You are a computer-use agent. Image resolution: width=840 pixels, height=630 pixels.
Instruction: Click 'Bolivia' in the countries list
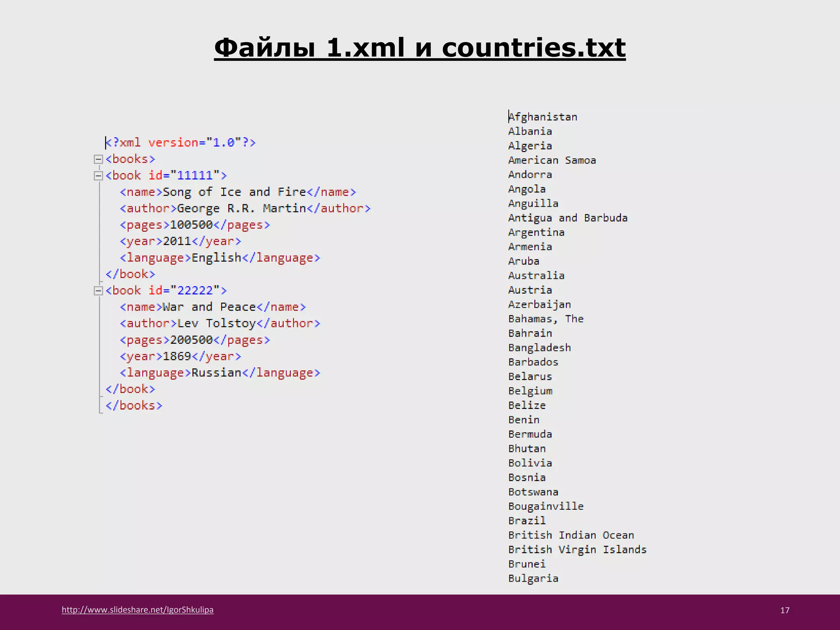pyautogui.click(x=530, y=463)
